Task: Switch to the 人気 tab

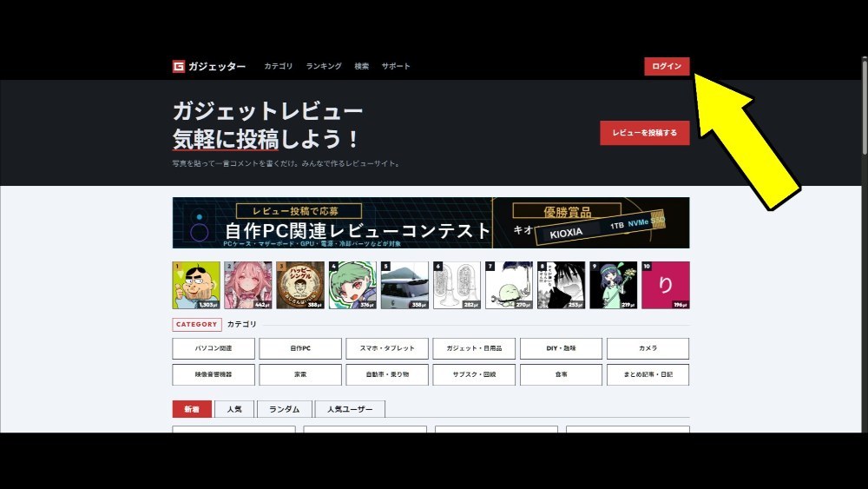Action: click(x=234, y=409)
